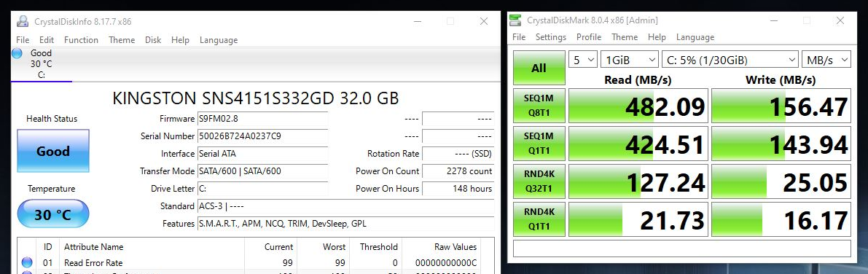This screenshot has height=274, width=868.
Task: Start the RND4K Q32T1 test
Action: pyautogui.click(x=539, y=181)
